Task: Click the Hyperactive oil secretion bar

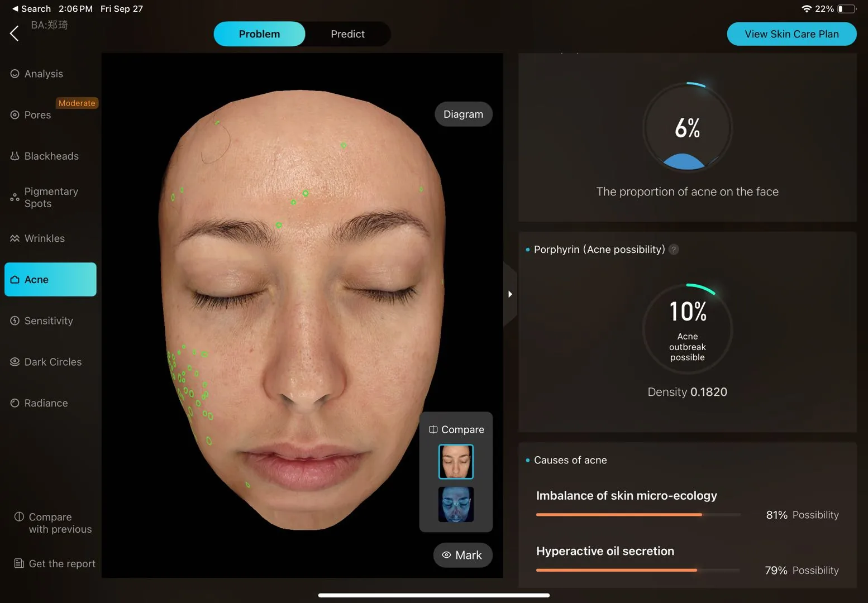Action: pos(638,570)
